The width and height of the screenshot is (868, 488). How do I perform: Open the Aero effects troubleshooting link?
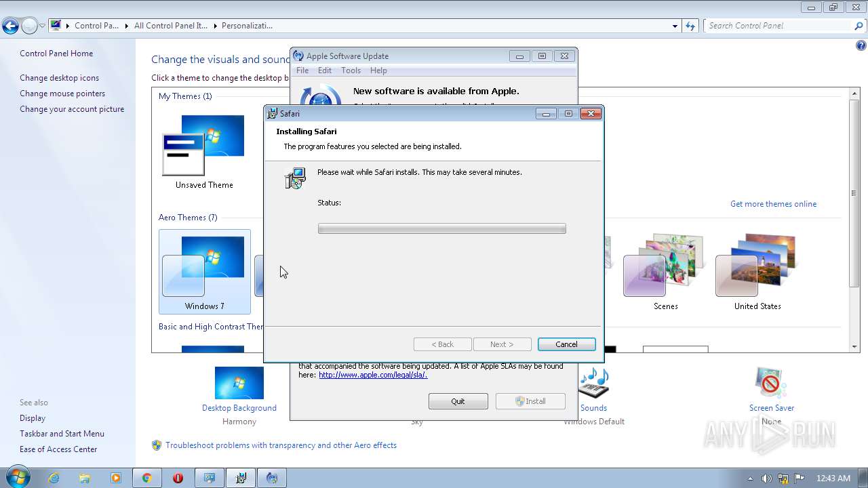(x=281, y=445)
